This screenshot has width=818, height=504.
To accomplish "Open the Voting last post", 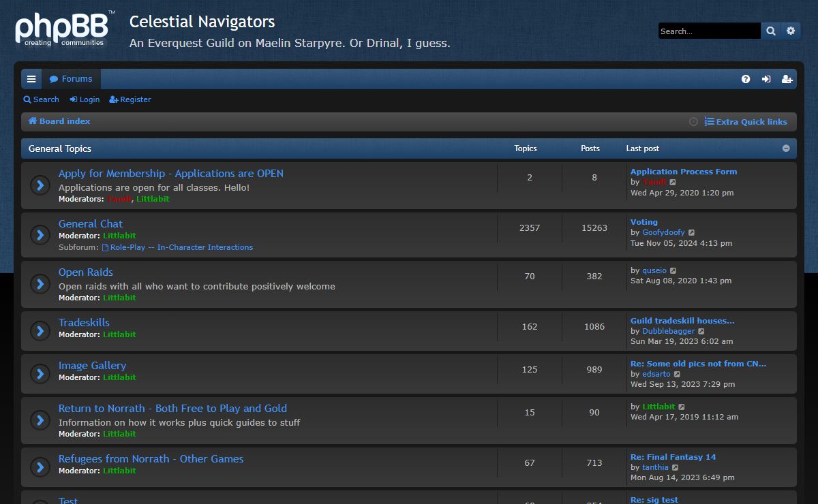I will coord(644,222).
